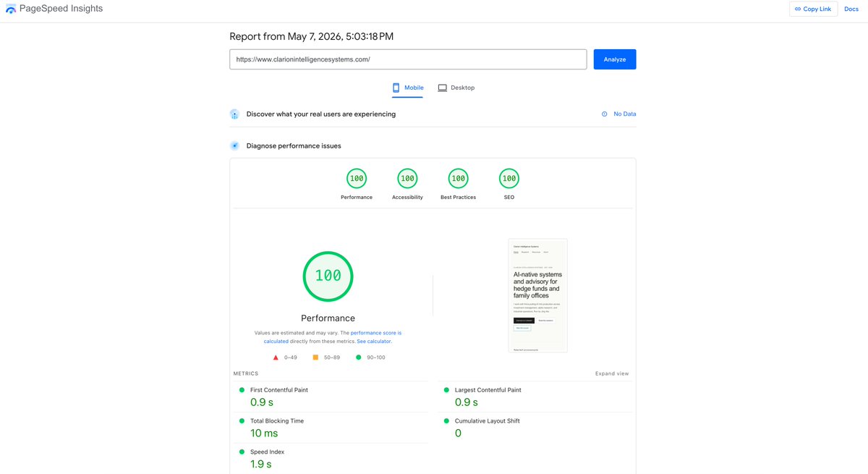868x474 pixels.
Task: Switch to the Desktop tab
Action: [x=456, y=88]
